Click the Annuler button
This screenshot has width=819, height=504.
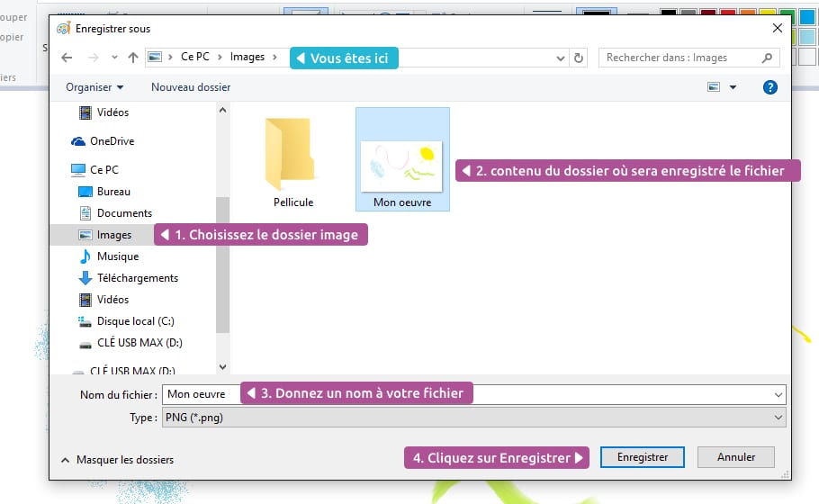click(736, 457)
